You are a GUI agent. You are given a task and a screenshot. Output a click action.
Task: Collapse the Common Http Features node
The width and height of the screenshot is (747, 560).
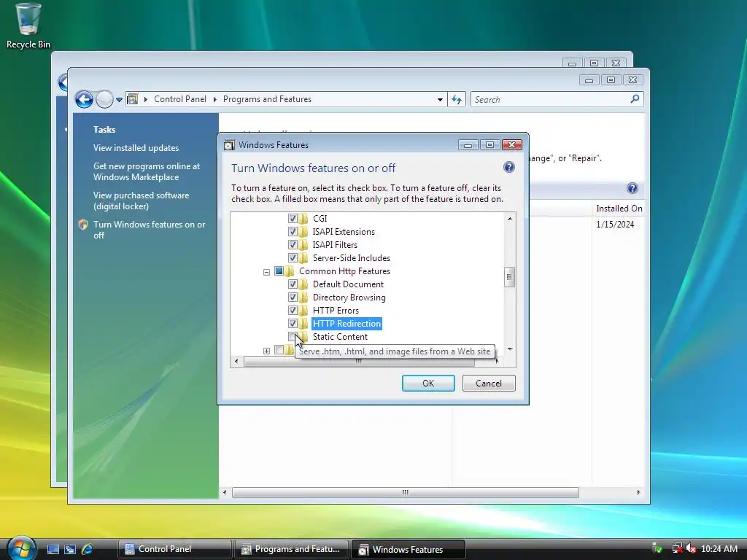pos(266,272)
